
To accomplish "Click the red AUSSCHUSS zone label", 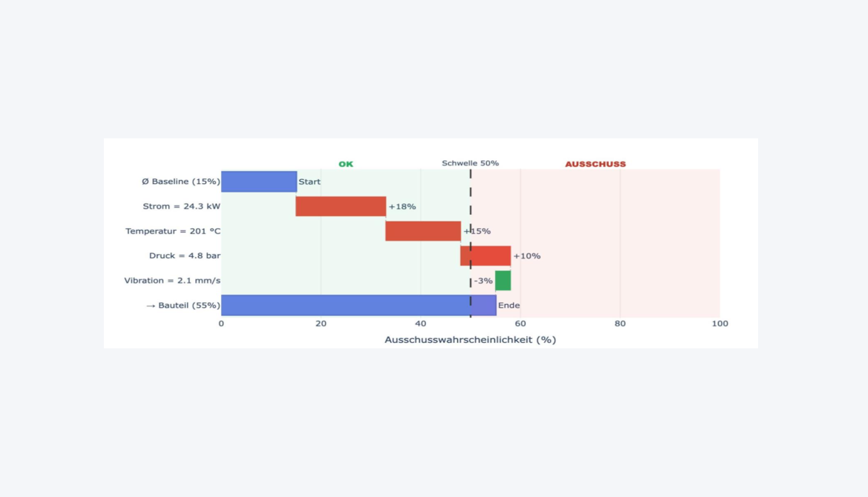I will (595, 164).
